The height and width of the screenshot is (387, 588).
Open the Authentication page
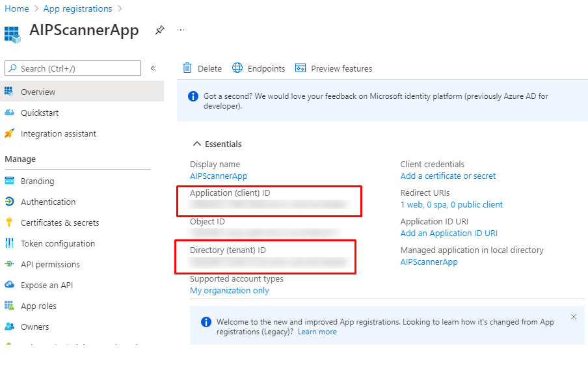[47, 202]
